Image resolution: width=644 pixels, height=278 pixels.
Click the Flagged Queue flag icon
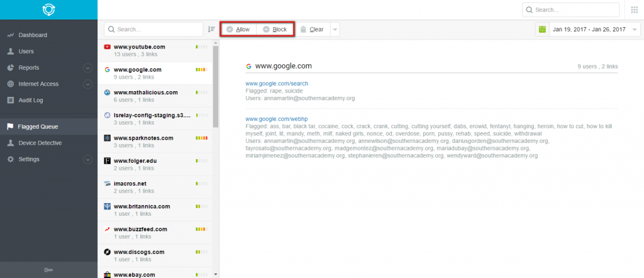click(x=10, y=126)
